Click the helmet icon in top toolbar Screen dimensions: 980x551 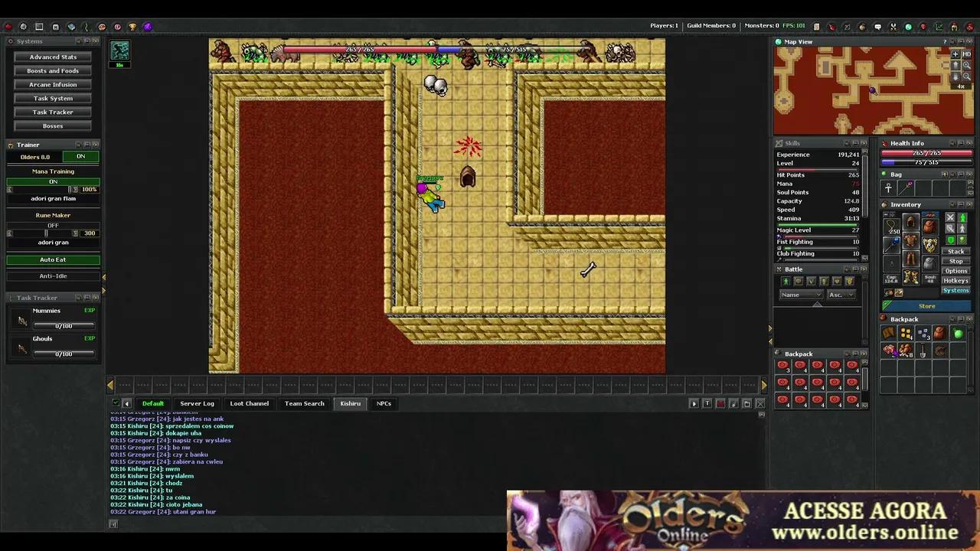[954, 27]
